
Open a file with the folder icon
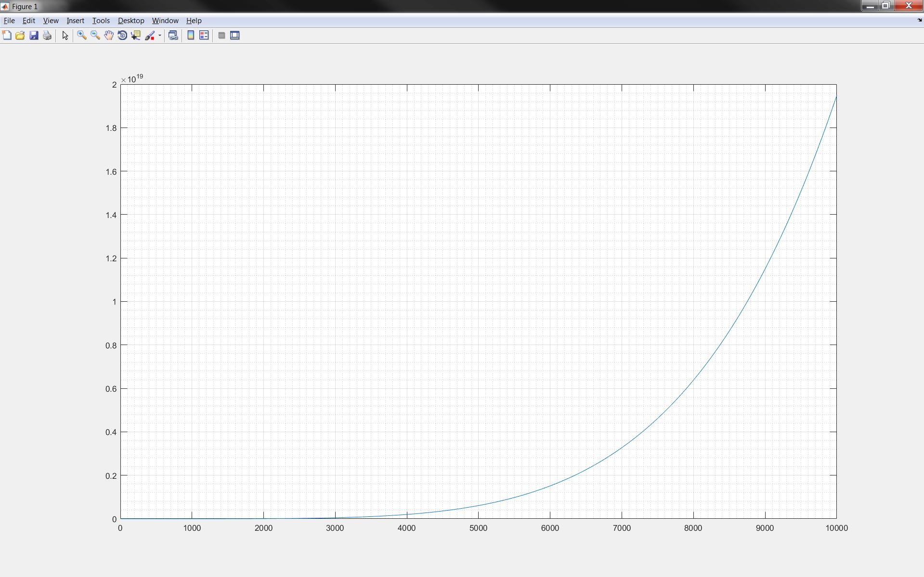[20, 36]
